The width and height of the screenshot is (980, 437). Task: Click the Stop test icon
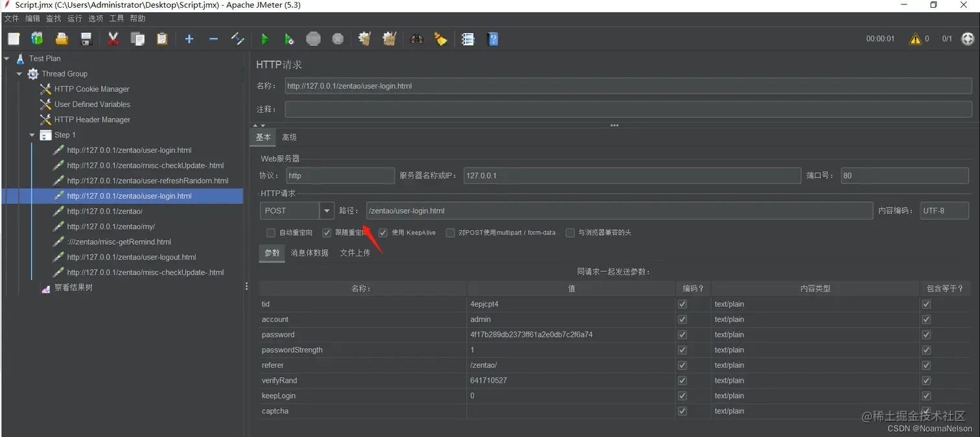point(314,39)
